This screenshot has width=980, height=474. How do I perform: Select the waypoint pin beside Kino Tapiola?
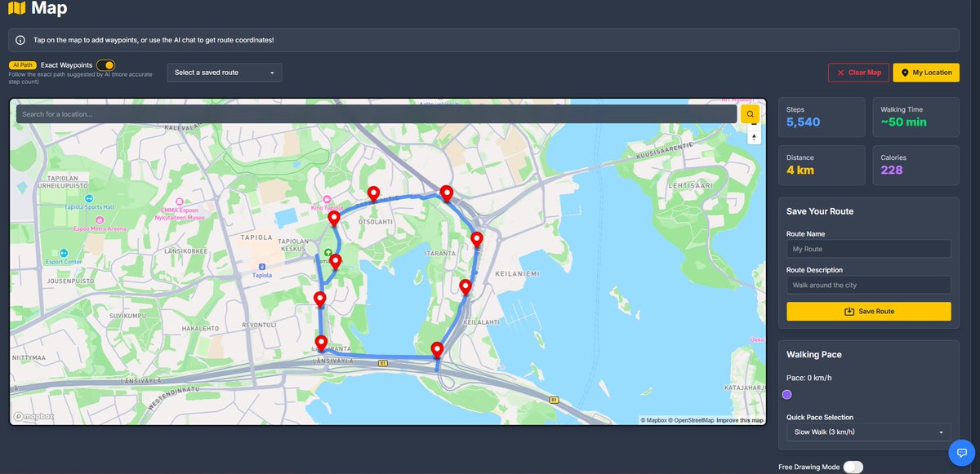(334, 219)
